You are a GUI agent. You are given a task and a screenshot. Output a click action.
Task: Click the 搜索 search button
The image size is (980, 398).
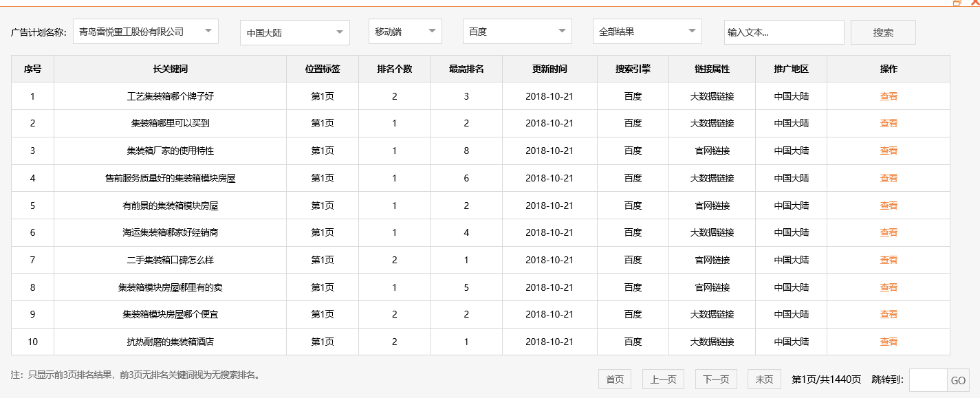click(883, 32)
